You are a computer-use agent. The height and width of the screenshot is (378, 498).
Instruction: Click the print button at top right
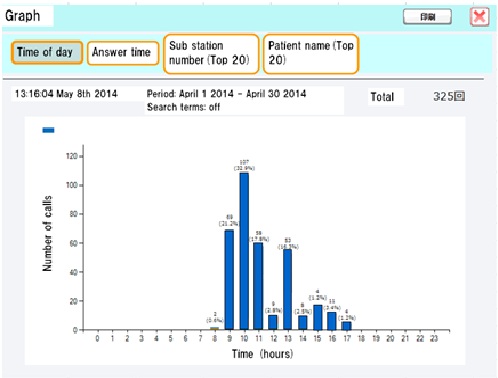coord(427,17)
